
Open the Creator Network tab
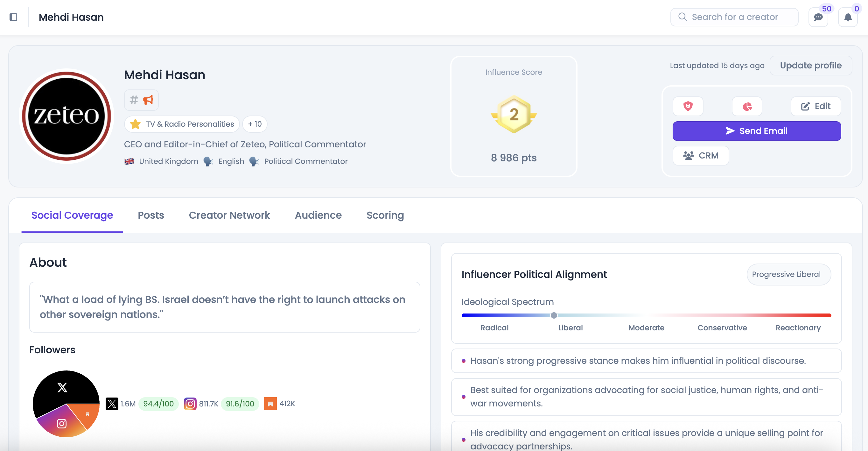(229, 215)
